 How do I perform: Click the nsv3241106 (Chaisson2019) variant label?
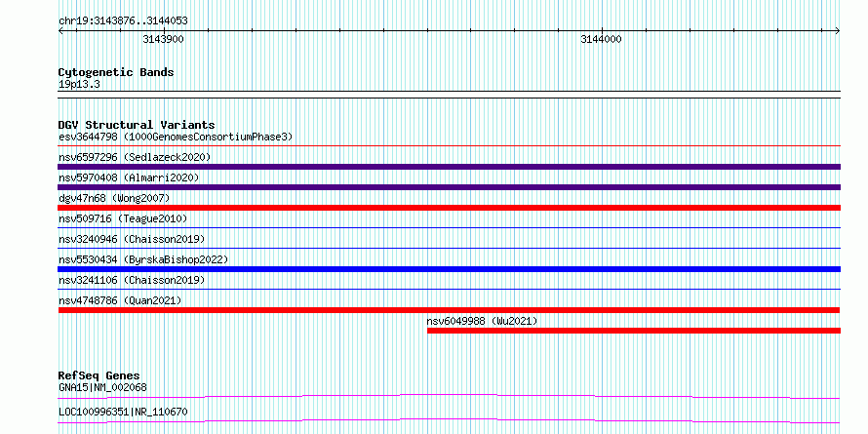click(132, 280)
